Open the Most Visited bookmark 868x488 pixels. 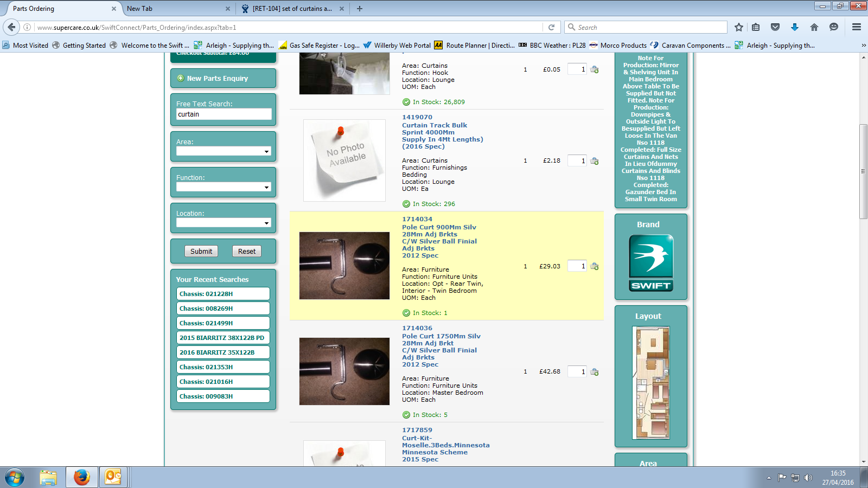pos(25,46)
